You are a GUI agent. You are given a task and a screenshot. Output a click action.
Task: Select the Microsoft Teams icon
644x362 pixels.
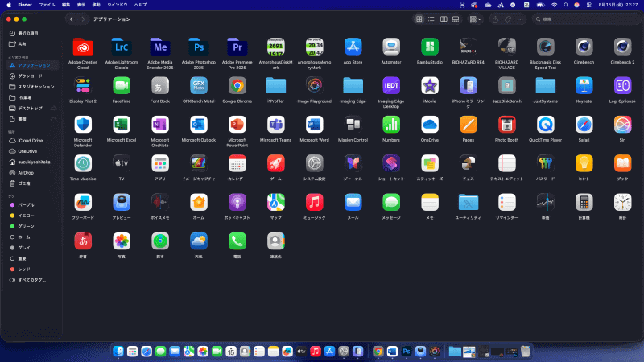coord(275,125)
